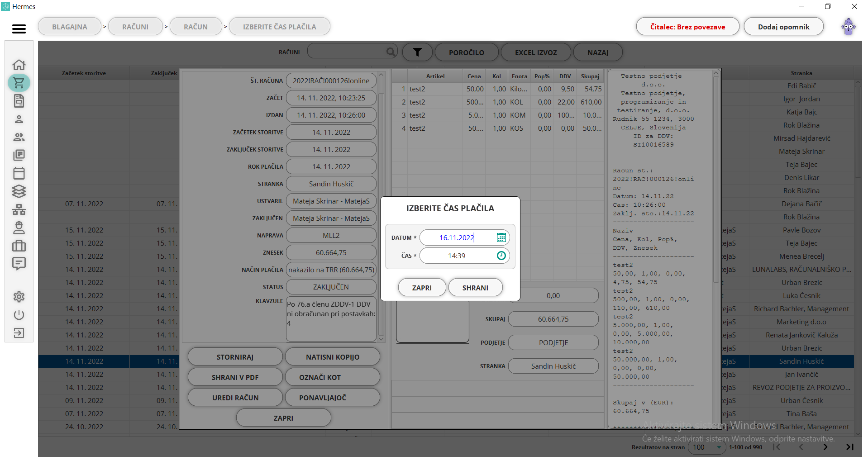868x465 pixels.
Task: Click the NAČIN PLAČILA field
Action: [x=331, y=270]
